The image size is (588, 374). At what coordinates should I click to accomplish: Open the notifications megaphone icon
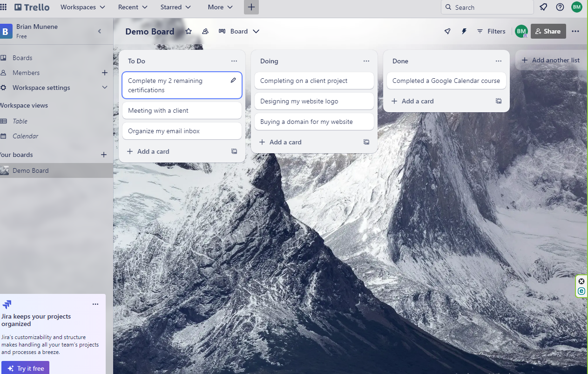[543, 7]
